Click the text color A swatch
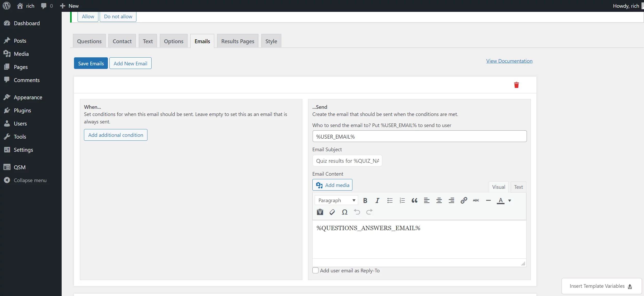Screen dimensions: 644x296 pos(500,201)
